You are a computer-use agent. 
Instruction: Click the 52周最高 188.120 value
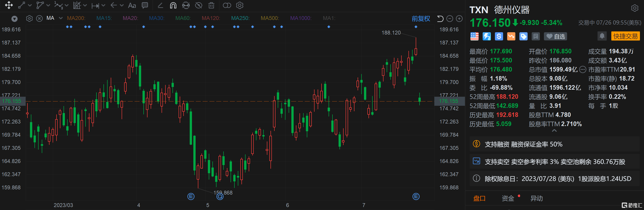[x=507, y=97]
